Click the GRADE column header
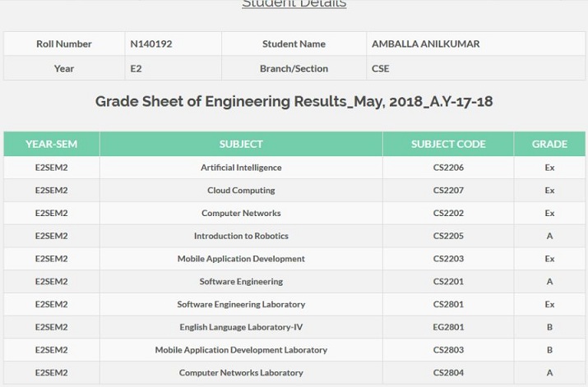This screenshot has height=387, width=588. click(549, 144)
